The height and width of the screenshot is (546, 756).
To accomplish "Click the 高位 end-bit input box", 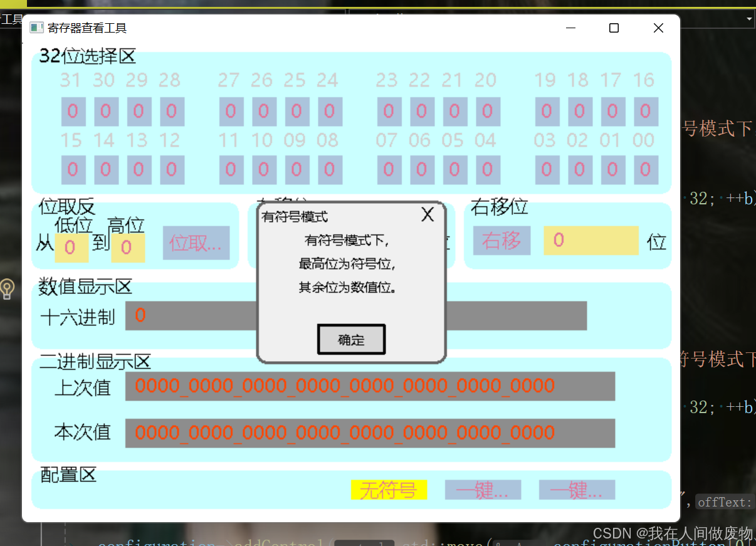I will 127,247.
